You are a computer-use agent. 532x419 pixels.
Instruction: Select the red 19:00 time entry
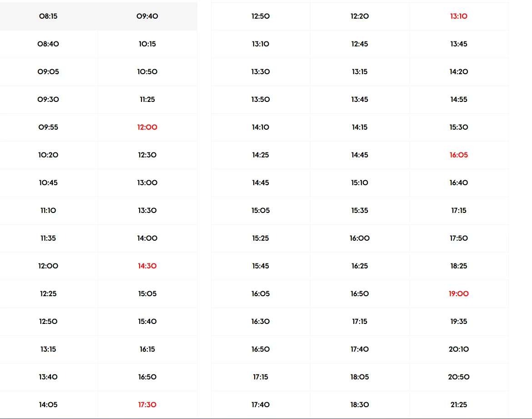click(459, 294)
